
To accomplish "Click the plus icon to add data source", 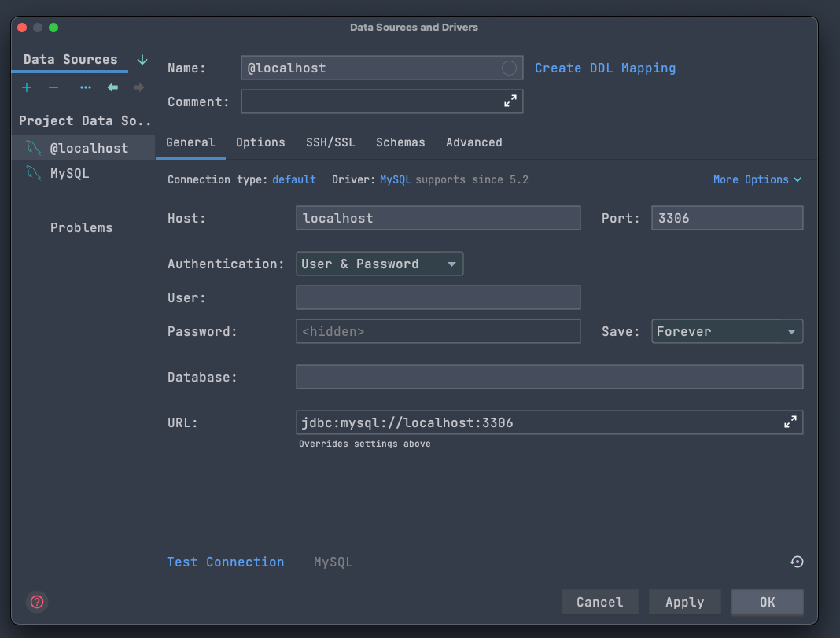I will coord(27,87).
